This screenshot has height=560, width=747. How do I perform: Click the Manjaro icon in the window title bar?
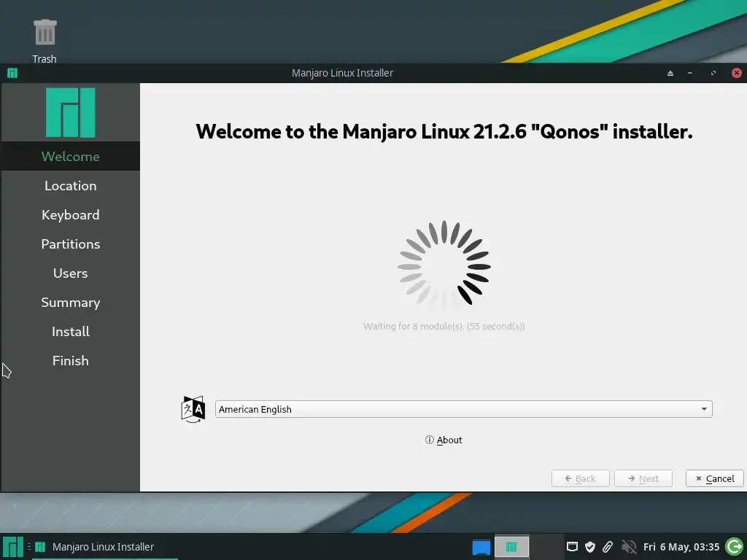click(x=12, y=73)
